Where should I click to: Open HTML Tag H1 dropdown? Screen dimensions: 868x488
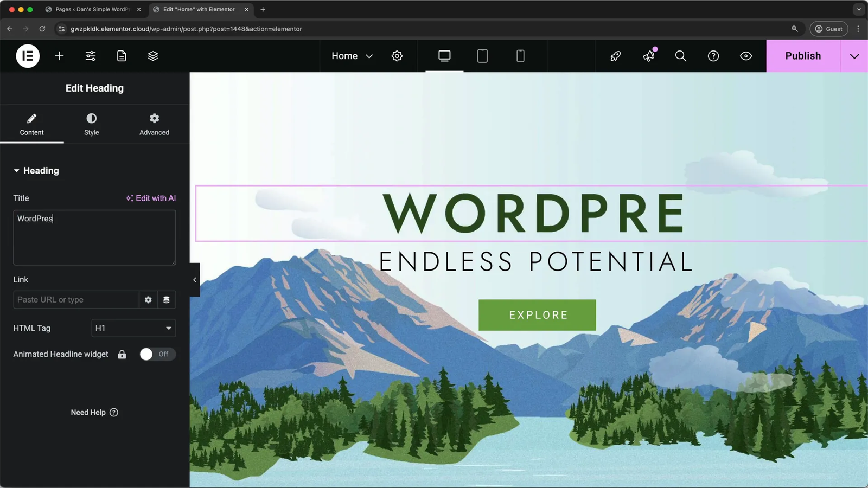click(133, 328)
